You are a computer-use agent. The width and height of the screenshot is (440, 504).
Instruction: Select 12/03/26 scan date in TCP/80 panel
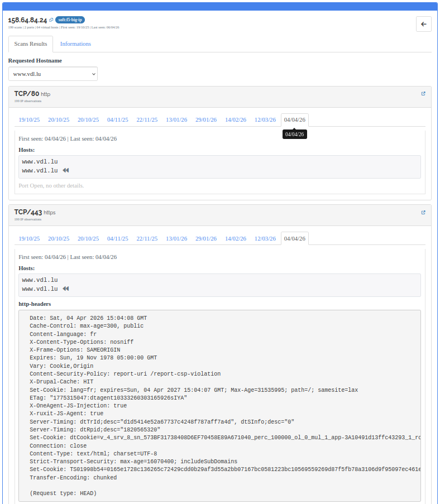(265, 120)
